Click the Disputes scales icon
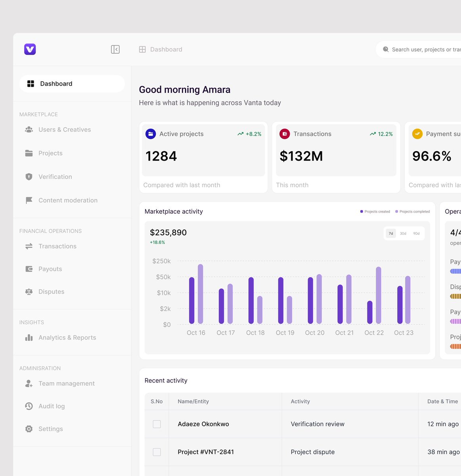 (x=29, y=292)
